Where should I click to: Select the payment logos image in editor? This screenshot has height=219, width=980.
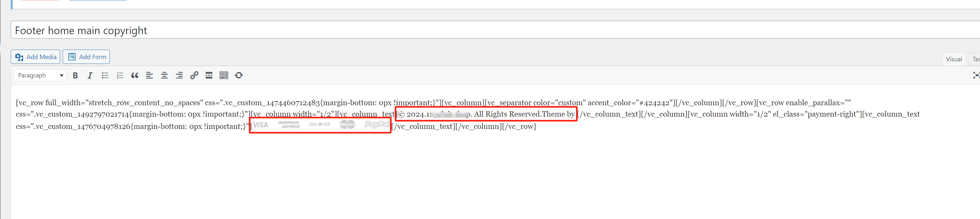click(x=321, y=125)
